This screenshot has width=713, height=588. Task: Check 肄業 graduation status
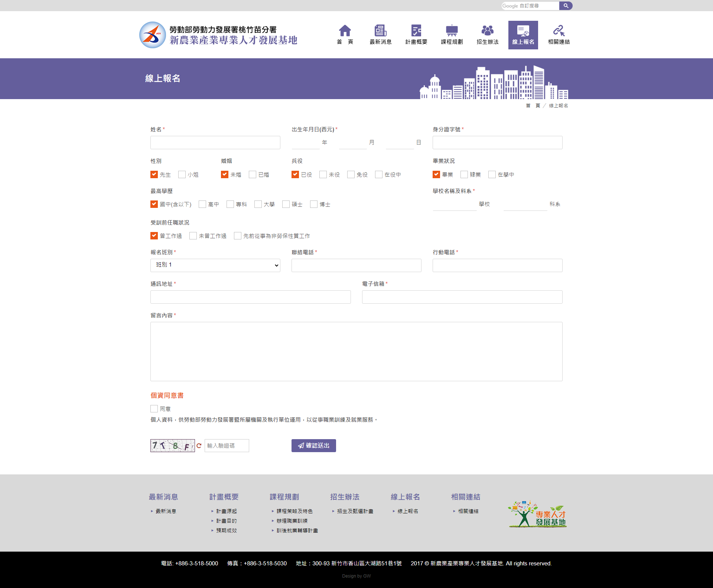[x=464, y=174]
